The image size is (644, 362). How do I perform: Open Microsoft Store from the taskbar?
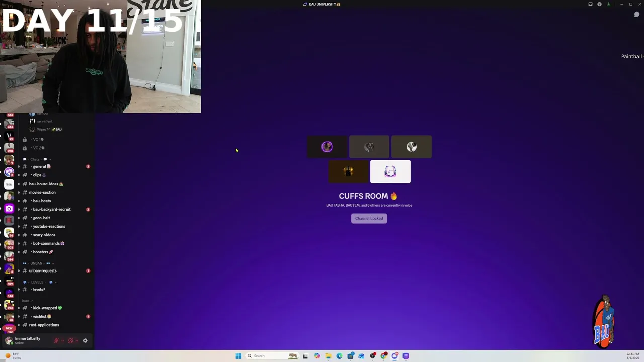(350, 356)
